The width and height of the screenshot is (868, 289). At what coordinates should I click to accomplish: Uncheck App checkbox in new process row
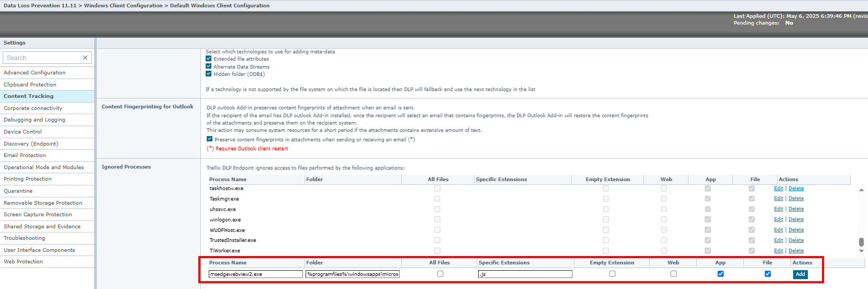click(x=720, y=274)
